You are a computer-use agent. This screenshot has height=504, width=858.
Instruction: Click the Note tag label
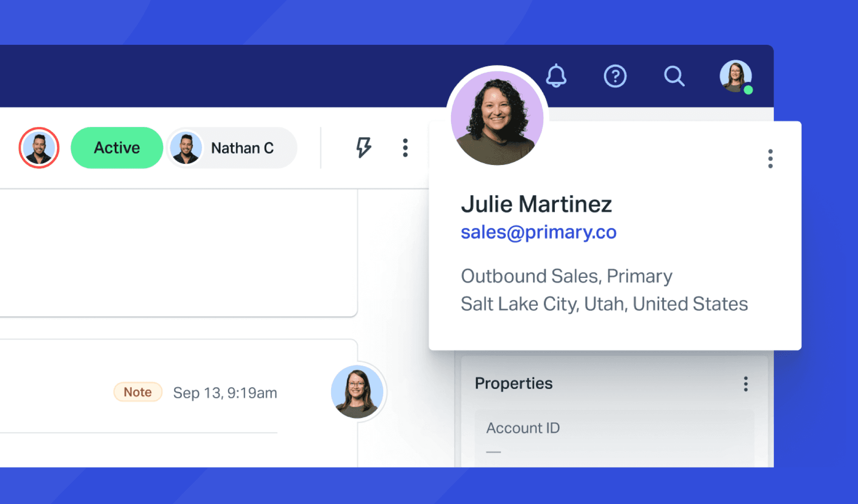coord(138,392)
